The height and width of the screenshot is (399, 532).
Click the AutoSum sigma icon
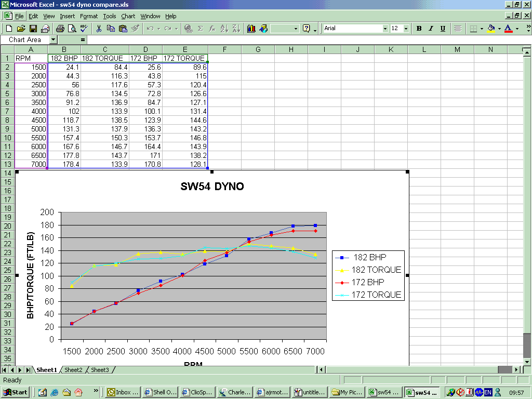pyautogui.click(x=200, y=29)
